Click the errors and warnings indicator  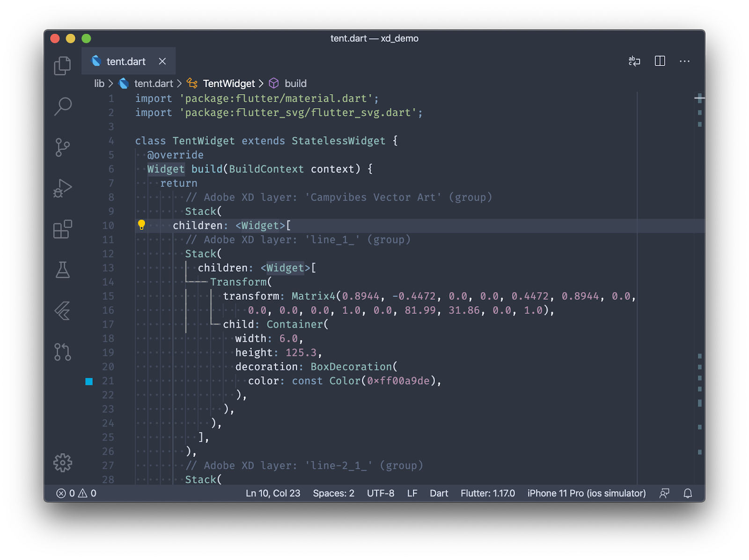[76, 493]
